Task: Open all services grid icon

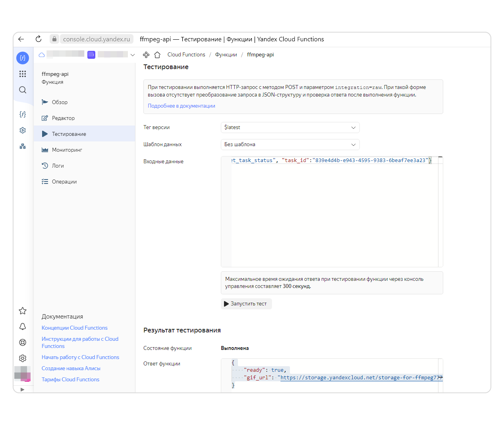Action: pyautogui.click(x=23, y=74)
